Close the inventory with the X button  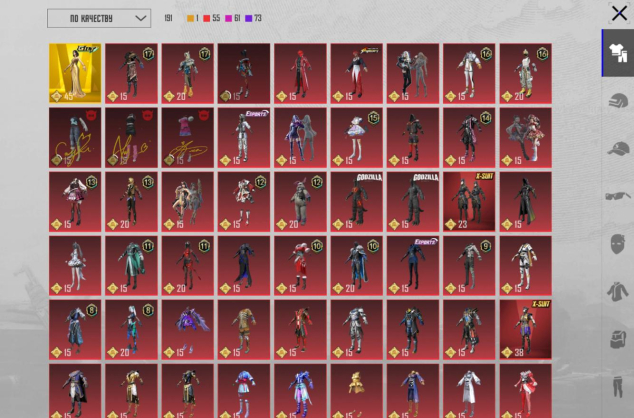[x=620, y=12]
